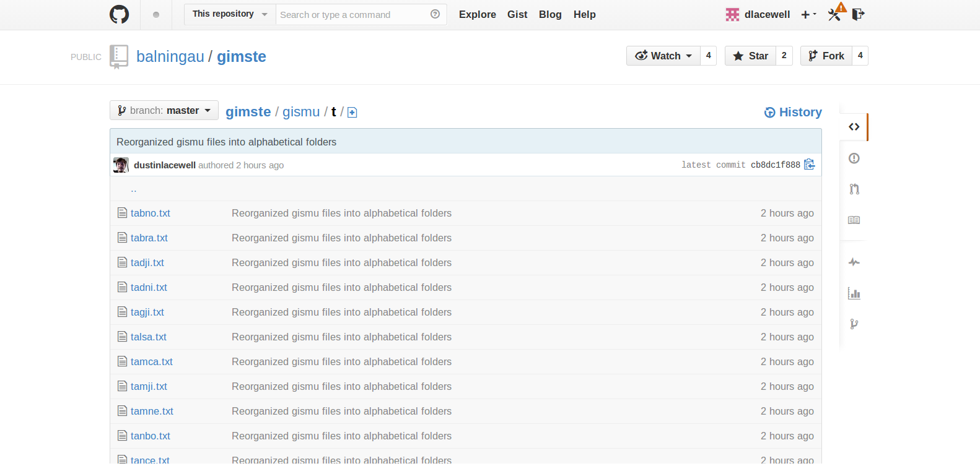This screenshot has width=980, height=466.
Task: Open the create new plus menu
Action: click(x=808, y=14)
